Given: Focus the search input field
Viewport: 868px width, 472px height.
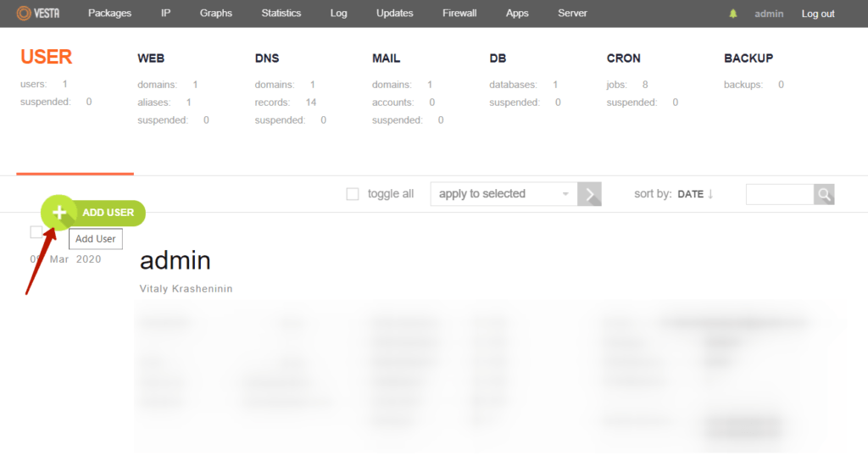Looking at the screenshot, I should pyautogui.click(x=779, y=194).
